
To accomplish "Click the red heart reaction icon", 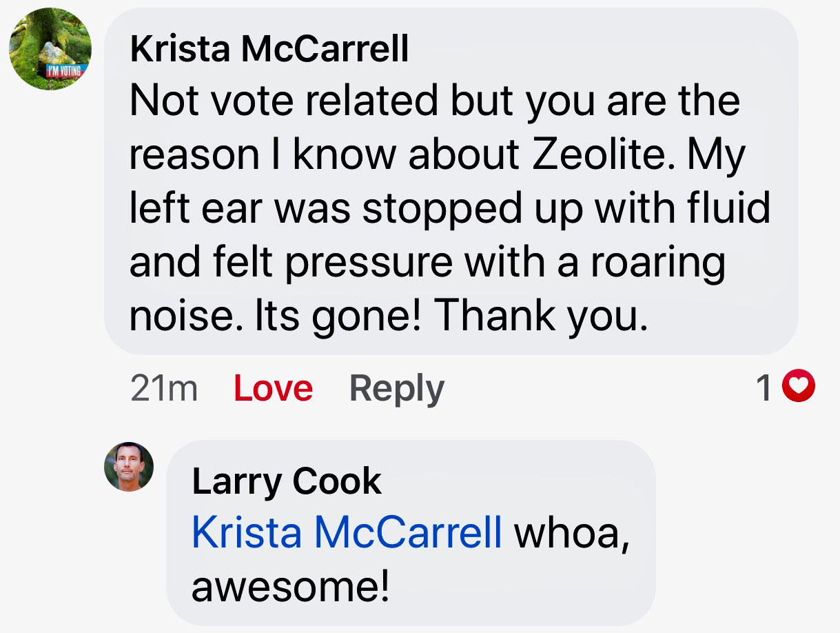I will tap(801, 388).
